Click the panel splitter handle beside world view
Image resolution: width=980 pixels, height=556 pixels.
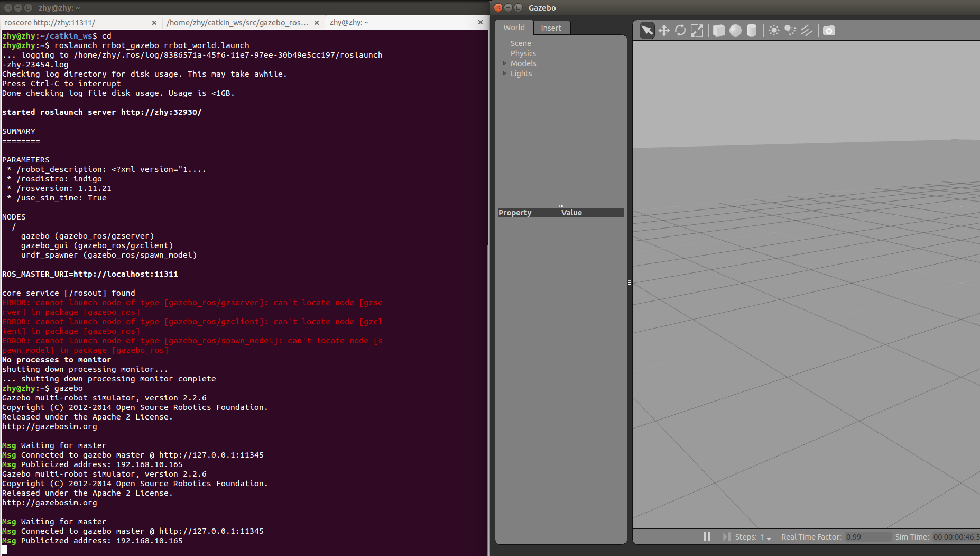[x=630, y=282]
